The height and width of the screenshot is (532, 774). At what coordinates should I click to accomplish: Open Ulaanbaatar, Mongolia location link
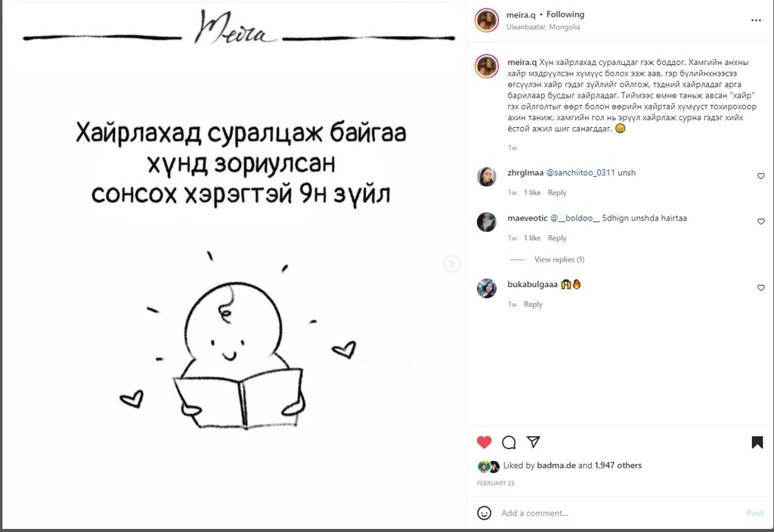pos(543,26)
